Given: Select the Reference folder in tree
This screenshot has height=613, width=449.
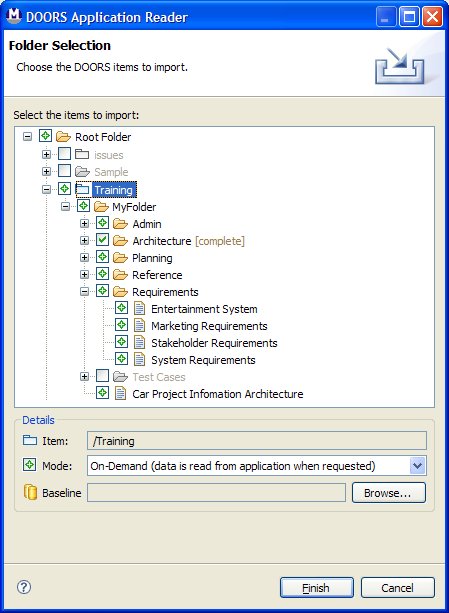Looking at the screenshot, I should click(157, 275).
